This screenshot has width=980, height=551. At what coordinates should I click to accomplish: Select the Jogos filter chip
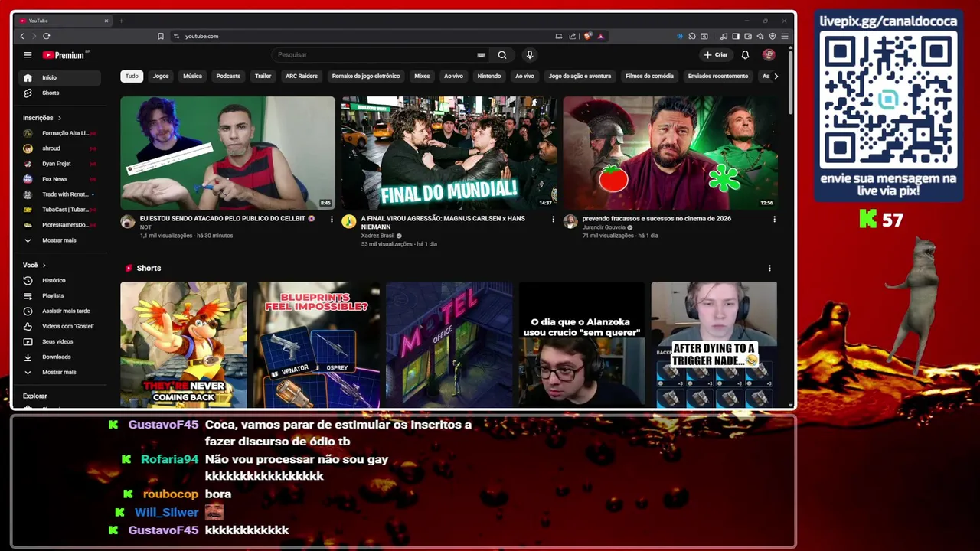161,76
